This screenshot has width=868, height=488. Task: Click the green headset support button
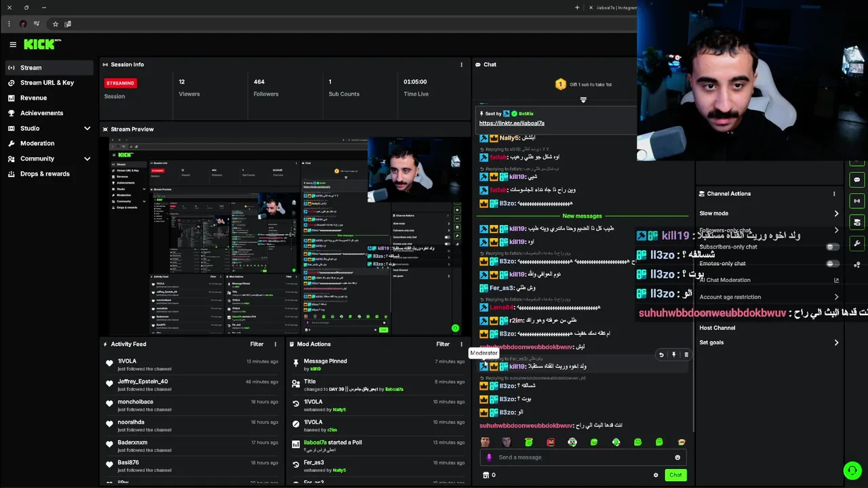coord(852,470)
